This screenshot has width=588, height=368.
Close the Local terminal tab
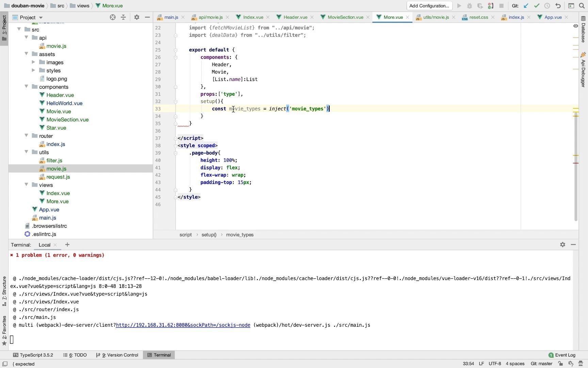point(55,245)
